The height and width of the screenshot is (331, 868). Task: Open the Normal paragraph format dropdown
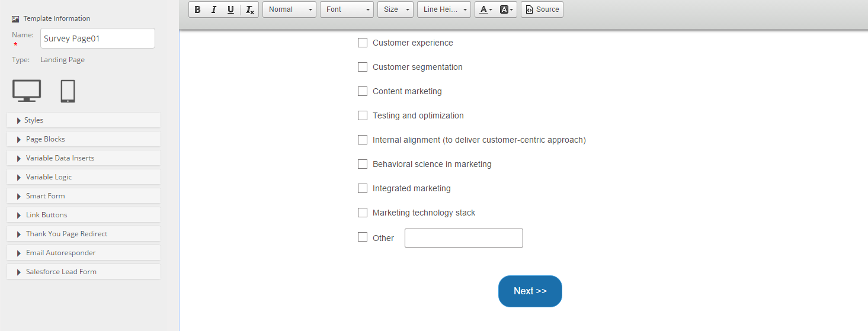(x=289, y=9)
